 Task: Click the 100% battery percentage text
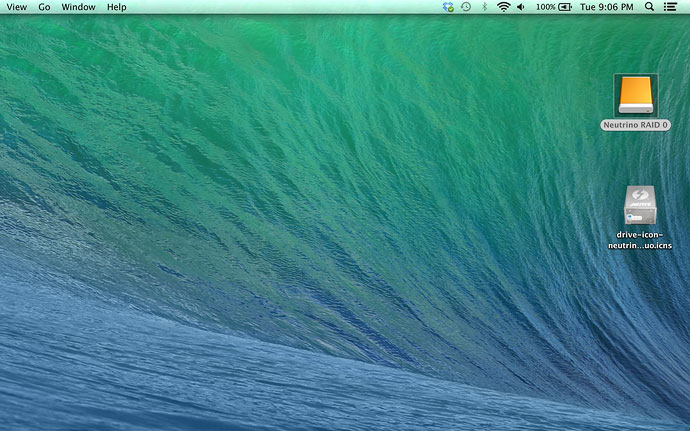pyautogui.click(x=545, y=7)
